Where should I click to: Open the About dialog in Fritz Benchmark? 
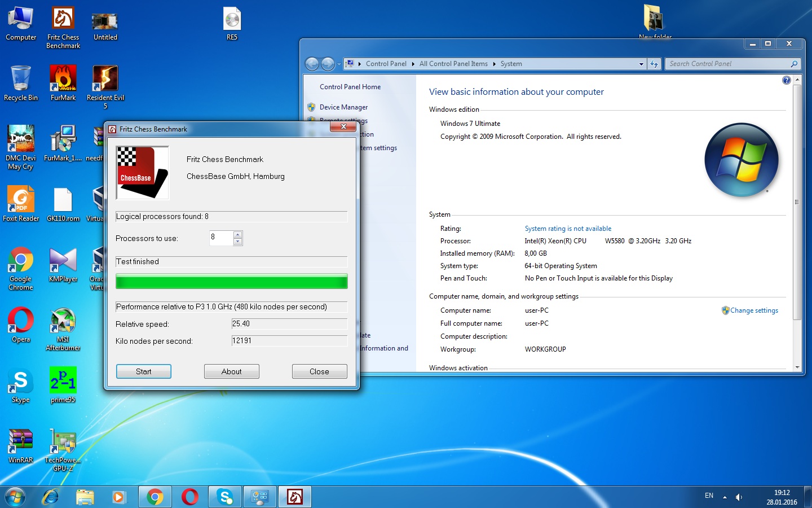tap(231, 371)
